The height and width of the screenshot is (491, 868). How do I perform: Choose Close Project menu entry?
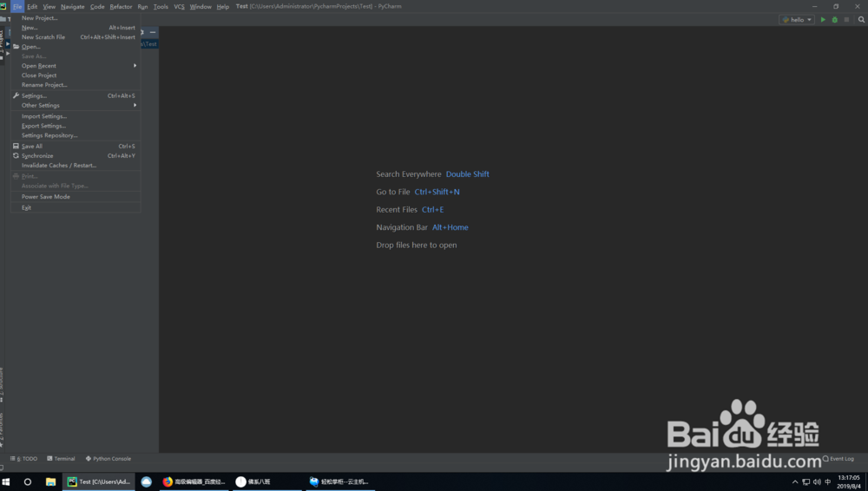point(76,75)
